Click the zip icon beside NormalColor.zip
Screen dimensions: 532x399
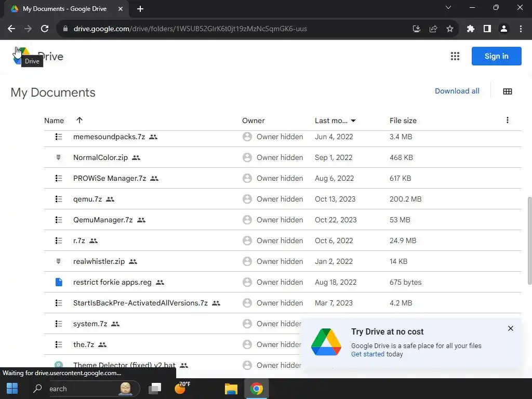(x=58, y=157)
